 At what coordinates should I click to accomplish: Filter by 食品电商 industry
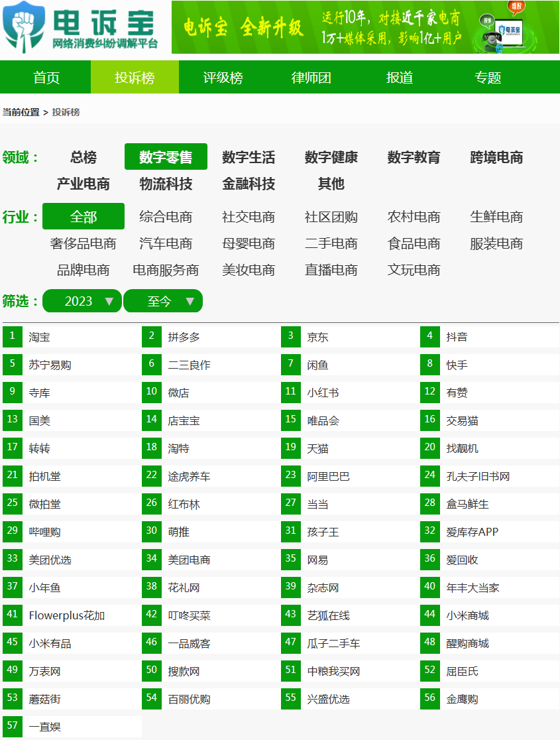coord(414,243)
